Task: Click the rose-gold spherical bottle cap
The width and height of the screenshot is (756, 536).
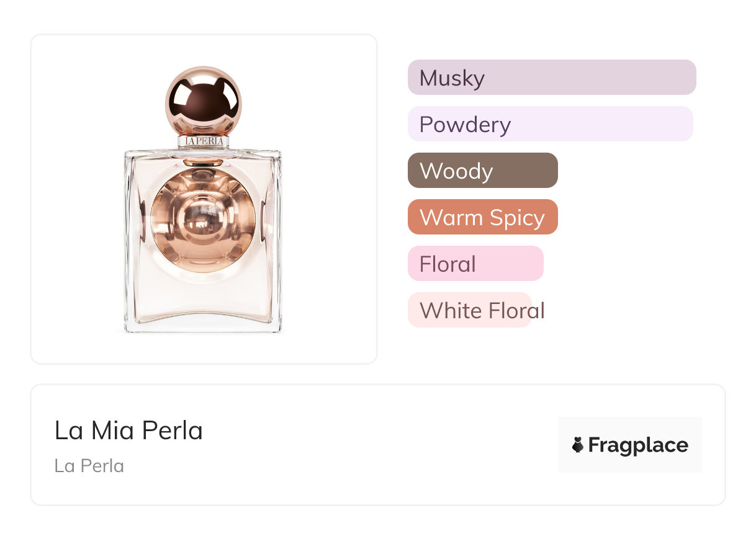Action: pos(203,100)
